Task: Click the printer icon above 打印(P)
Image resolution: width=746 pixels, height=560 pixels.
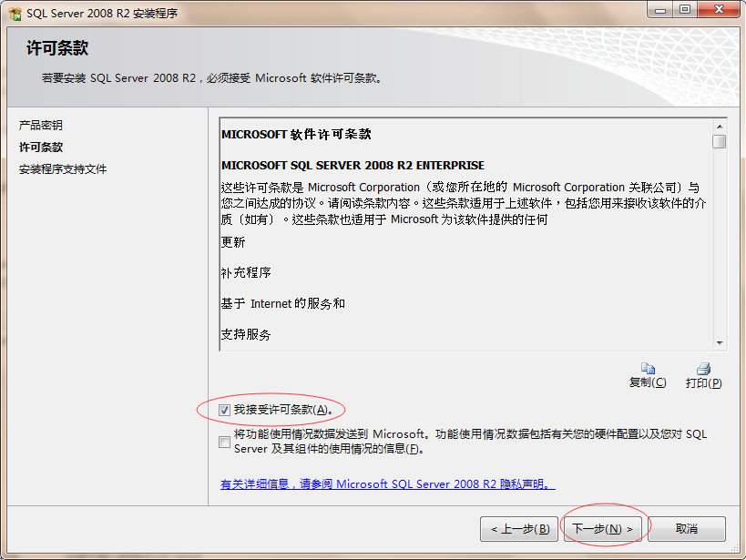Action: (x=704, y=369)
